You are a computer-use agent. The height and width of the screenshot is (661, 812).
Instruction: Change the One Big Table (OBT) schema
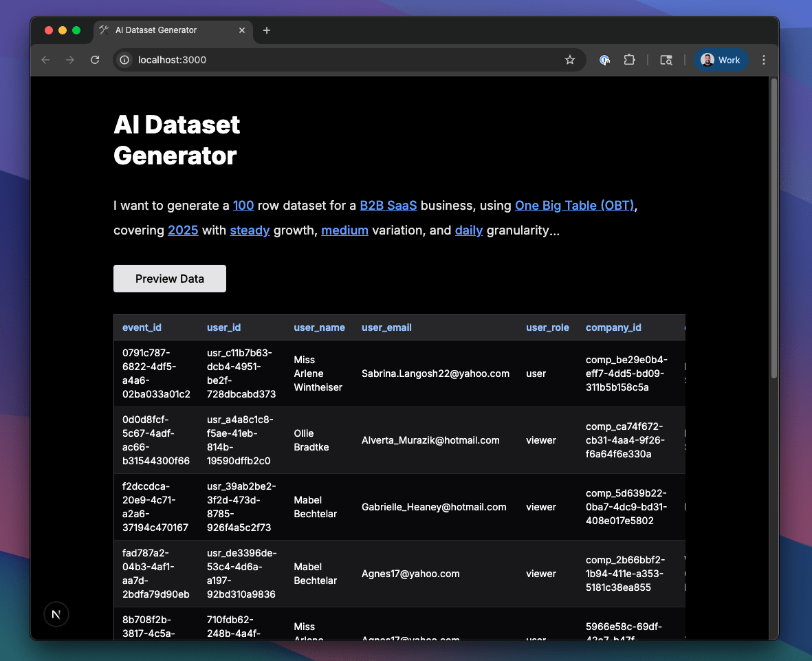pos(574,205)
